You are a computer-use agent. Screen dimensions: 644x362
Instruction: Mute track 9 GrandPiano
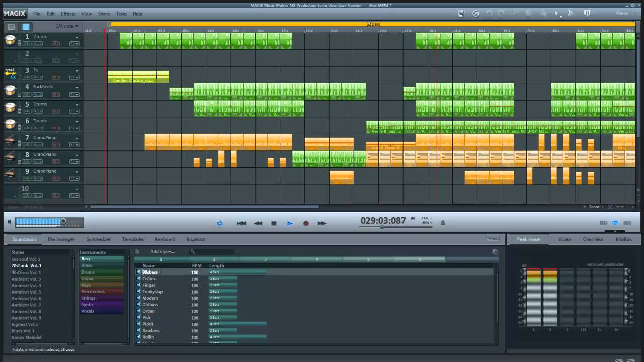(38, 178)
